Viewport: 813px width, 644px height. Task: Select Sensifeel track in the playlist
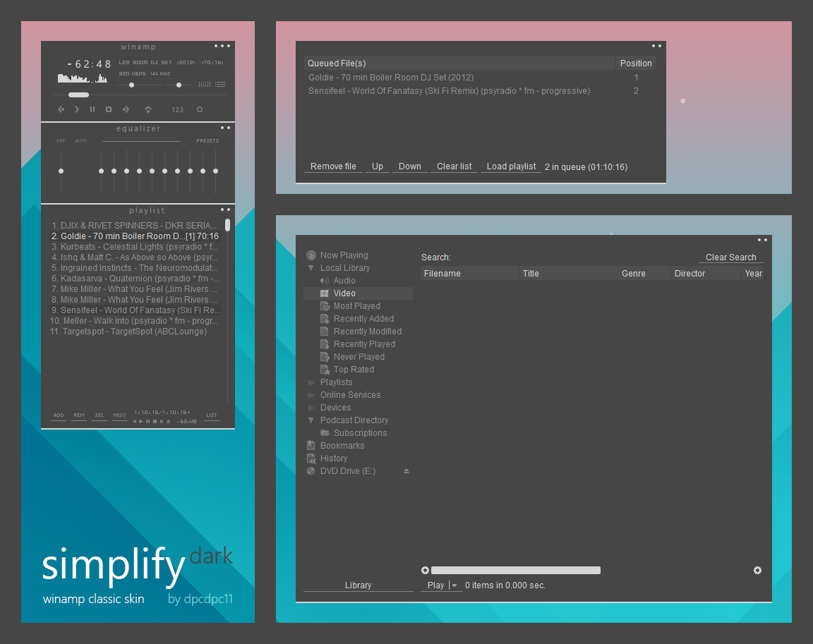coord(135,310)
